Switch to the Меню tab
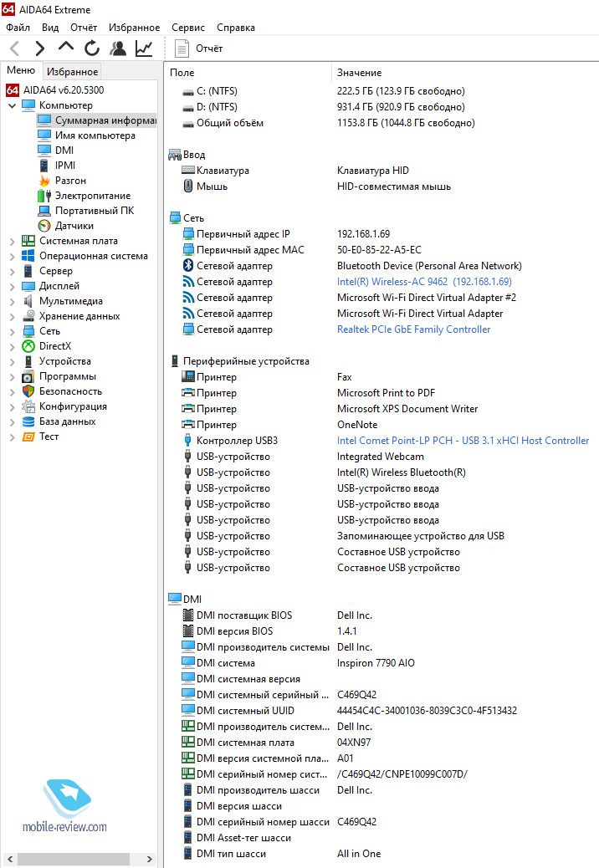 click(x=21, y=70)
